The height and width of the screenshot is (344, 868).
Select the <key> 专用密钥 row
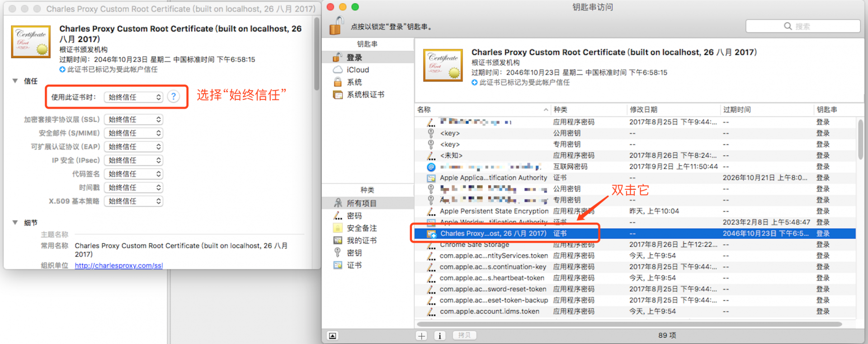(x=635, y=144)
